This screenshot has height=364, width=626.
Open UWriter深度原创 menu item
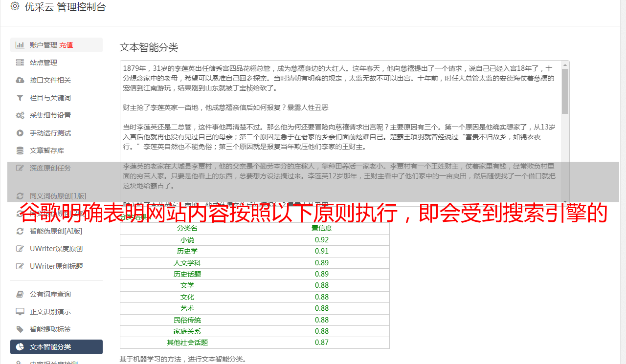coord(56,249)
